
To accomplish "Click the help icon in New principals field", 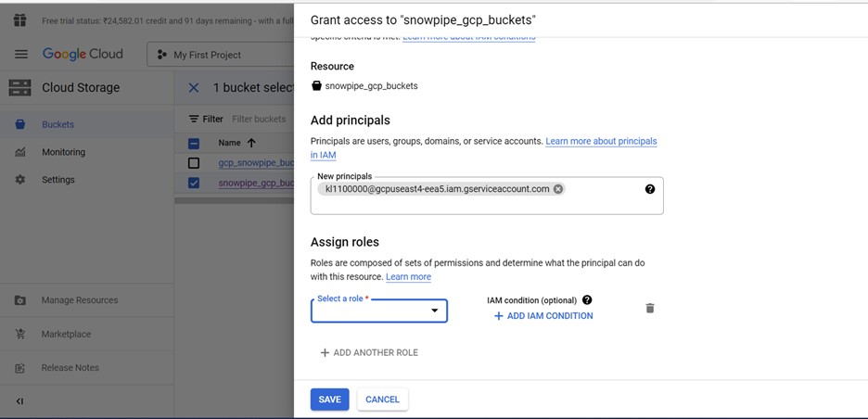I will tap(649, 189).
